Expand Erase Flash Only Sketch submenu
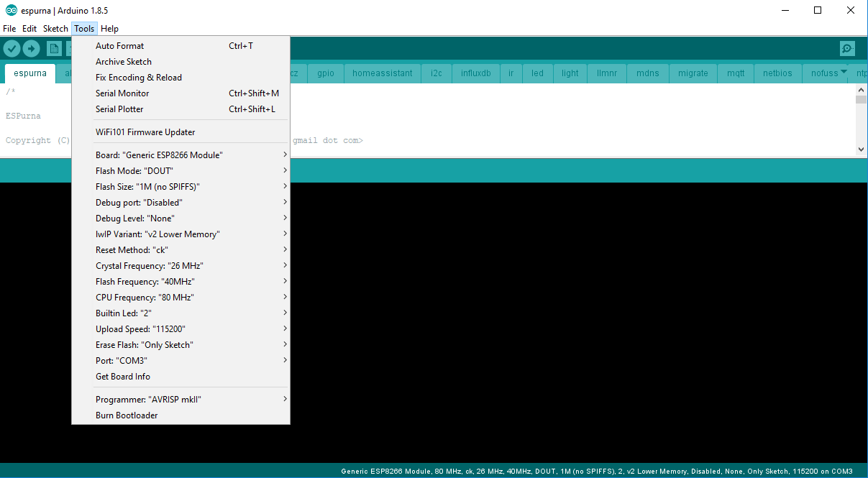The image size is (868, 478). click(181, 345)
